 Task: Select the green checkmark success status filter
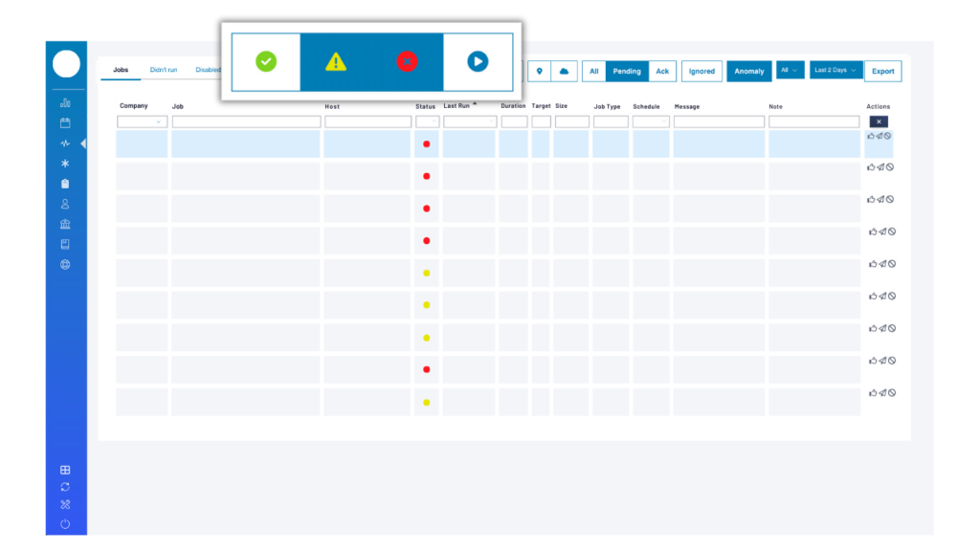pos(266,62)
